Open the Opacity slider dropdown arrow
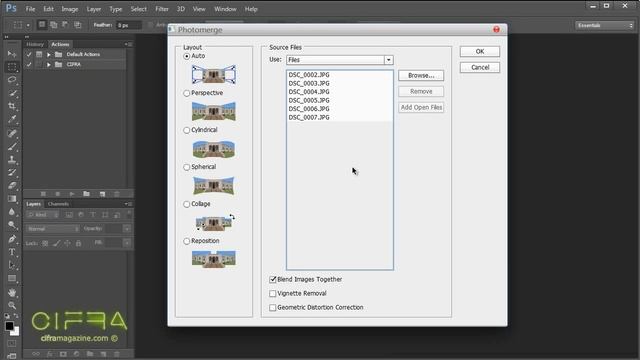Viewport: 640px width, 360px height. point(127,229)
